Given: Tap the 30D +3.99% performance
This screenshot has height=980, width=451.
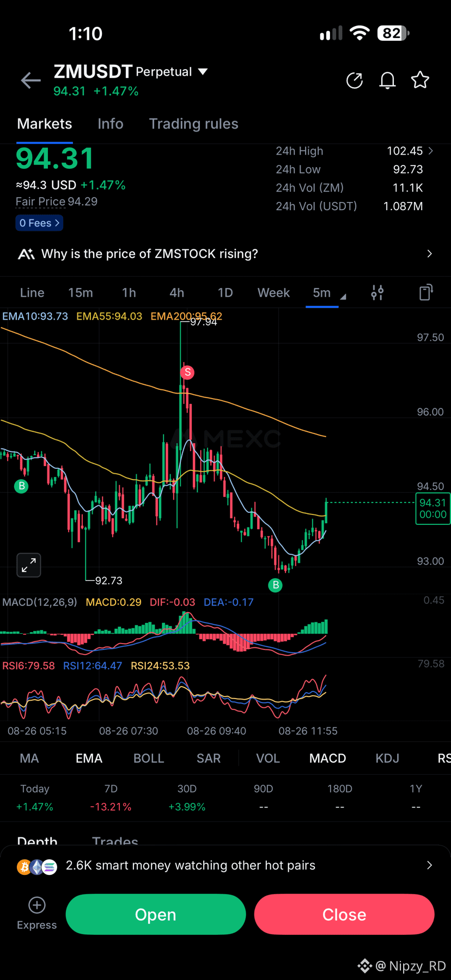Looking at the screenshot, I should coord(187,798).
